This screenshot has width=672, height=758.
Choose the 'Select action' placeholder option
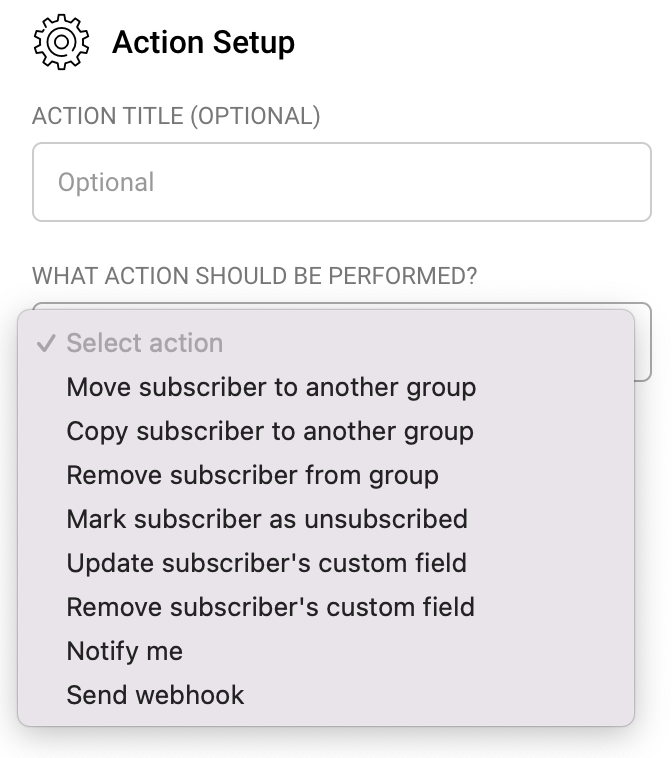click(x=145, y=344)
